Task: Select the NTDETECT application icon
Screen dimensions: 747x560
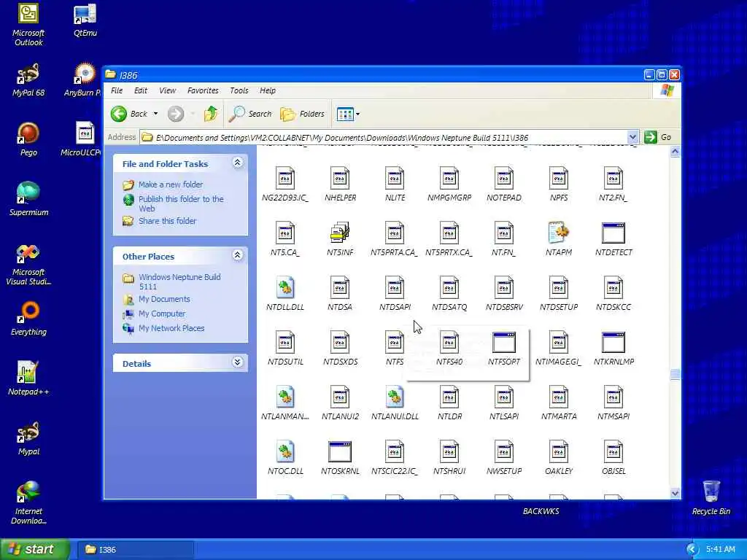Action: click(613, 233)
